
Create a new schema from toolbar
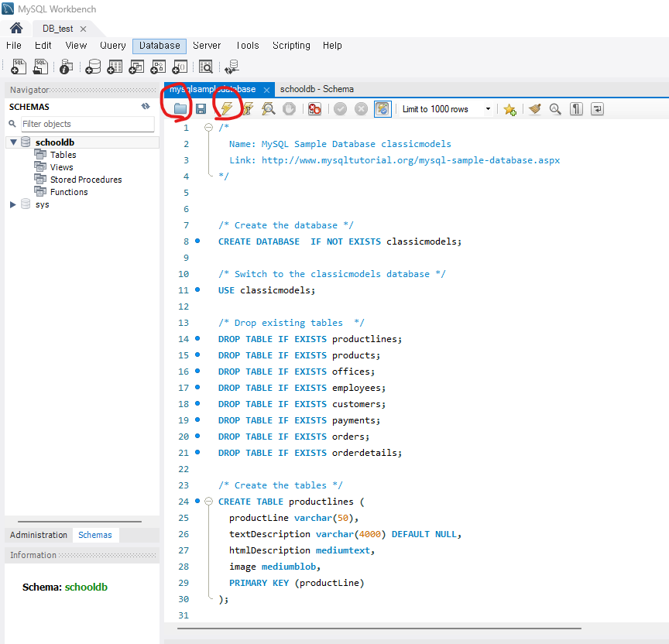coord(93,67)
